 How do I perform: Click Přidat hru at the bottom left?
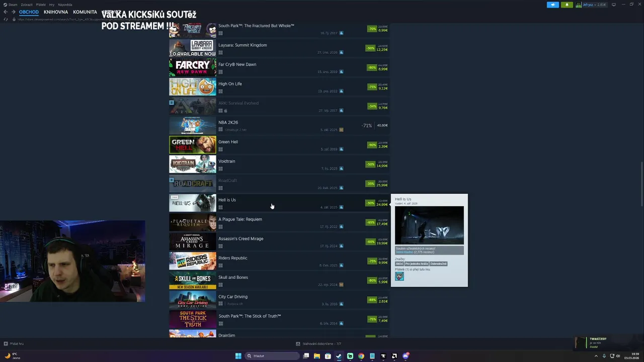(x=14, y=344)
